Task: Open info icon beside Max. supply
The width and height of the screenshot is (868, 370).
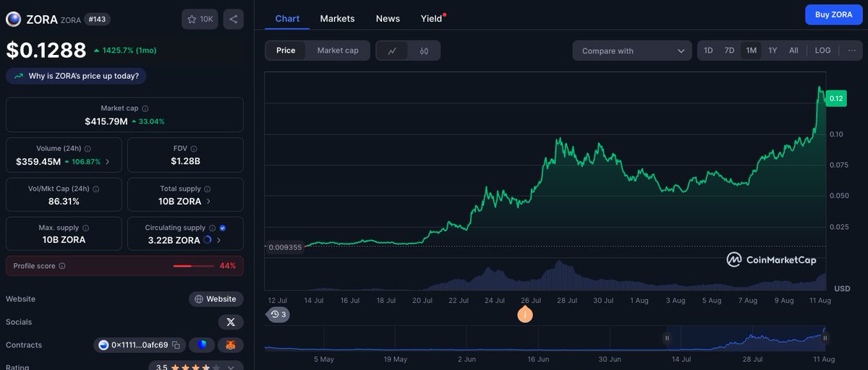Action: tap(85, 228)
